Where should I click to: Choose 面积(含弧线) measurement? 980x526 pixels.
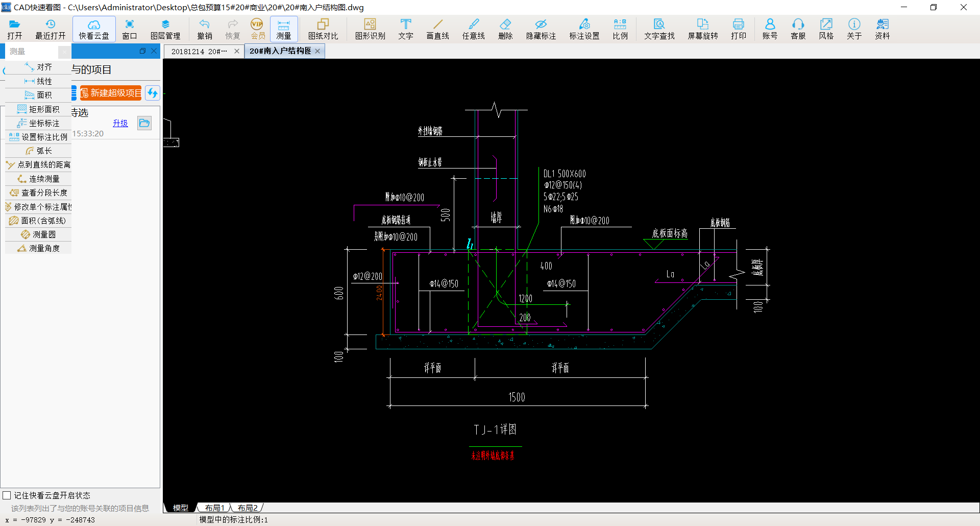click(x=38, y=221)
